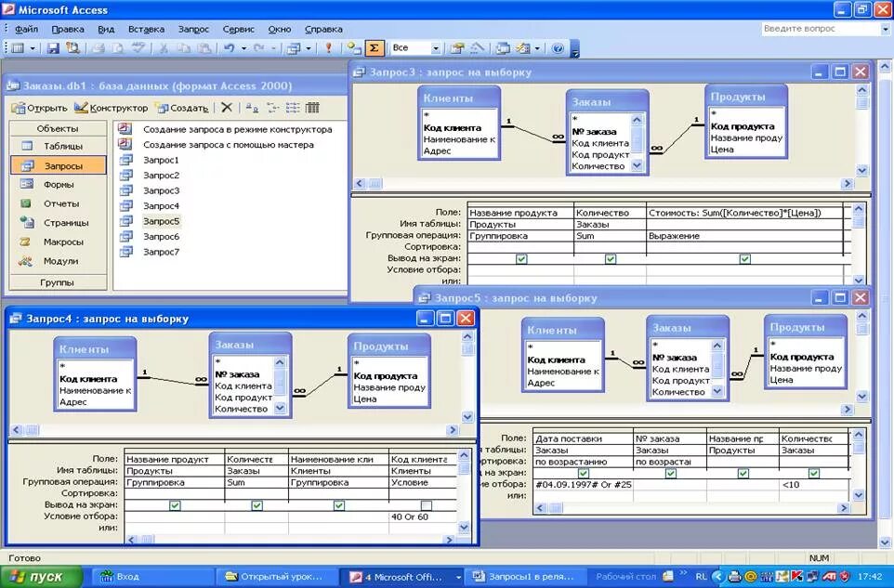Uncheck show for Название продукта in Запрос4
The image size is (894, 588).
(175, 505)
